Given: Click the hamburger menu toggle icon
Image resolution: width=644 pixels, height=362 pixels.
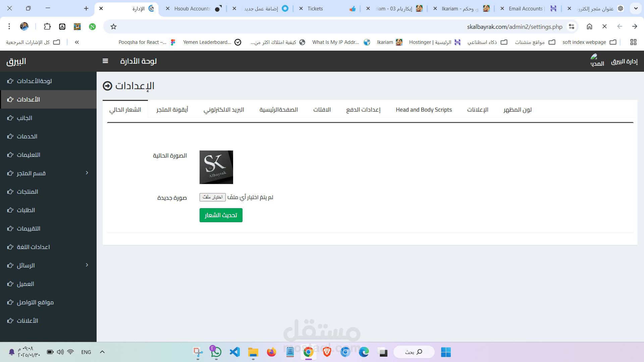Looking at the screenshot, I should (105, 61).
